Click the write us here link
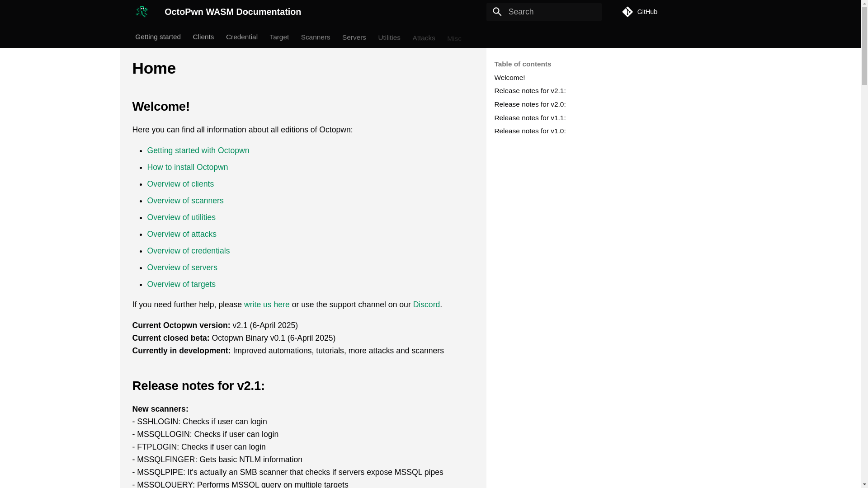 pyautogui.click(x=267, y=305)
